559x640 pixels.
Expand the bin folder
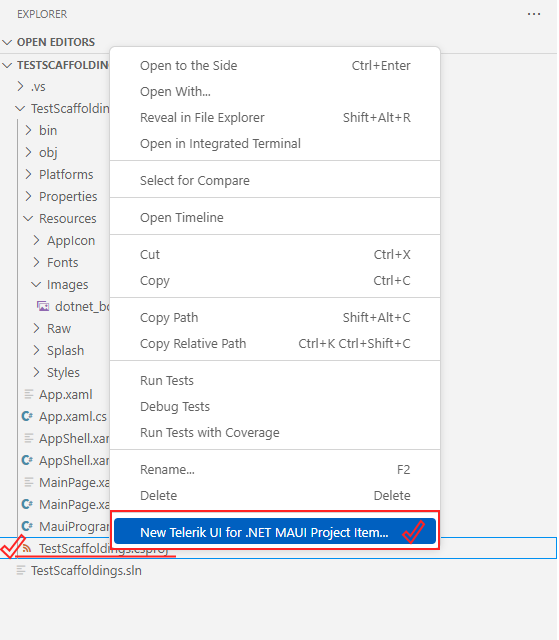coord(28,130)
